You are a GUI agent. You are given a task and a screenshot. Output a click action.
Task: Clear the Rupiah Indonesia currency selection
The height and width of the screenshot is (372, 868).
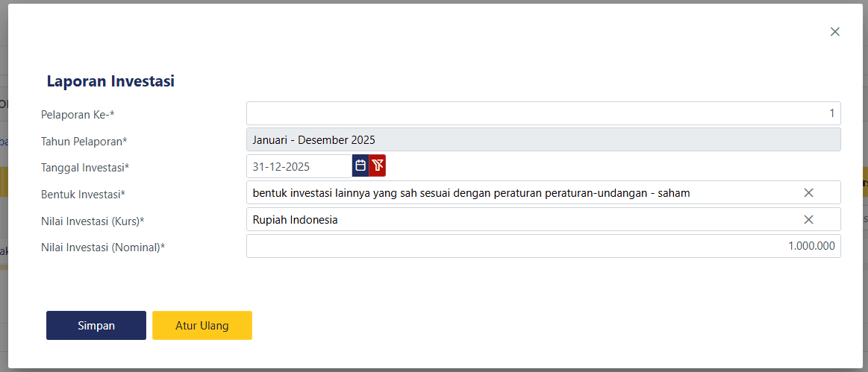808,219
